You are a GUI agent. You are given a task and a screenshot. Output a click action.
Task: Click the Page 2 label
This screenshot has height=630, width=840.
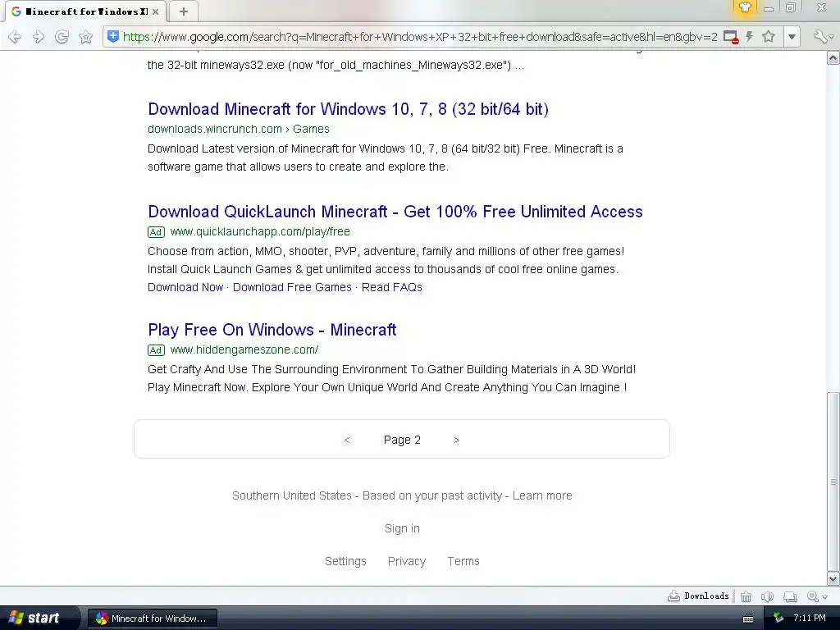click(x=402, y=440)
